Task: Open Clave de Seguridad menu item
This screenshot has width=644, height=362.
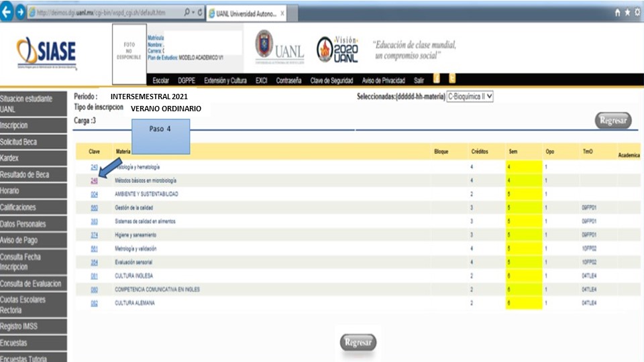Action: point(331,80)
